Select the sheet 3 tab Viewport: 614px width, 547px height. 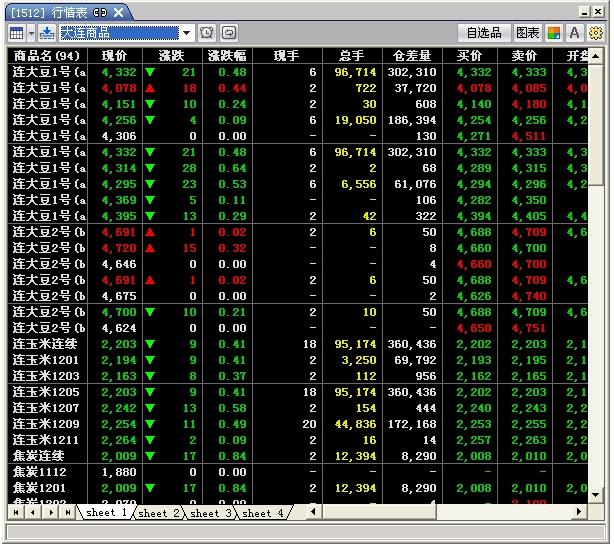211,513
